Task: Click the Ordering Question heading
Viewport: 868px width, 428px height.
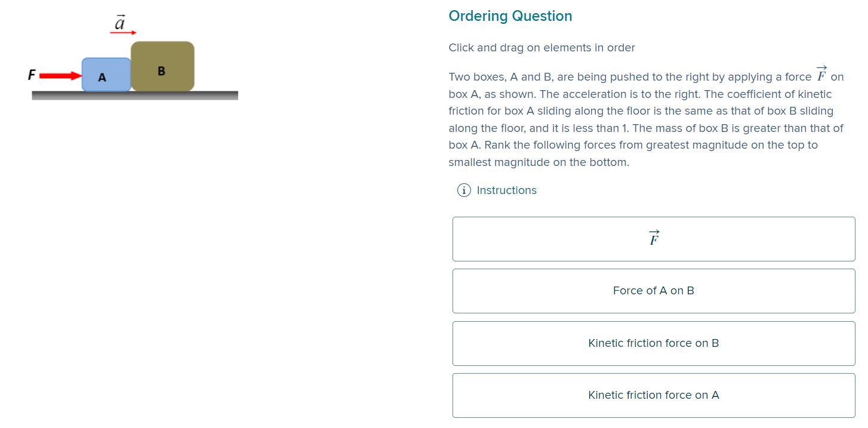Action: point(510,16)
